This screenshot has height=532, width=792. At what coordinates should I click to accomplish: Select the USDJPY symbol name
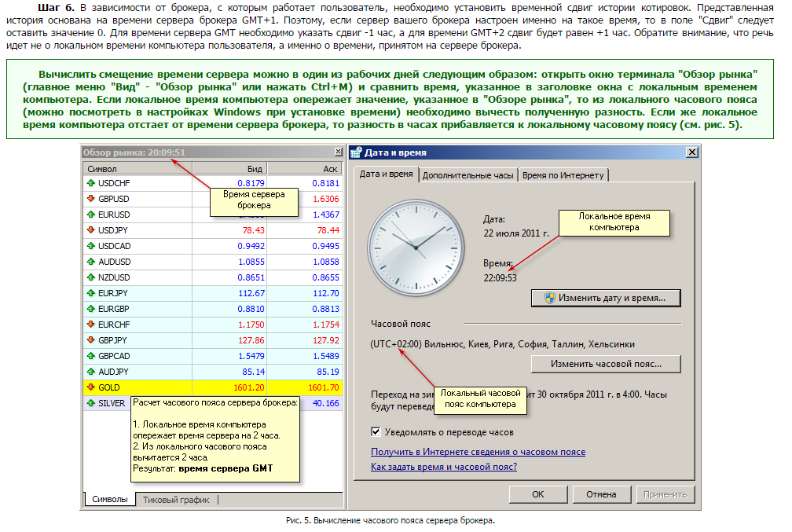pos(112,230)
